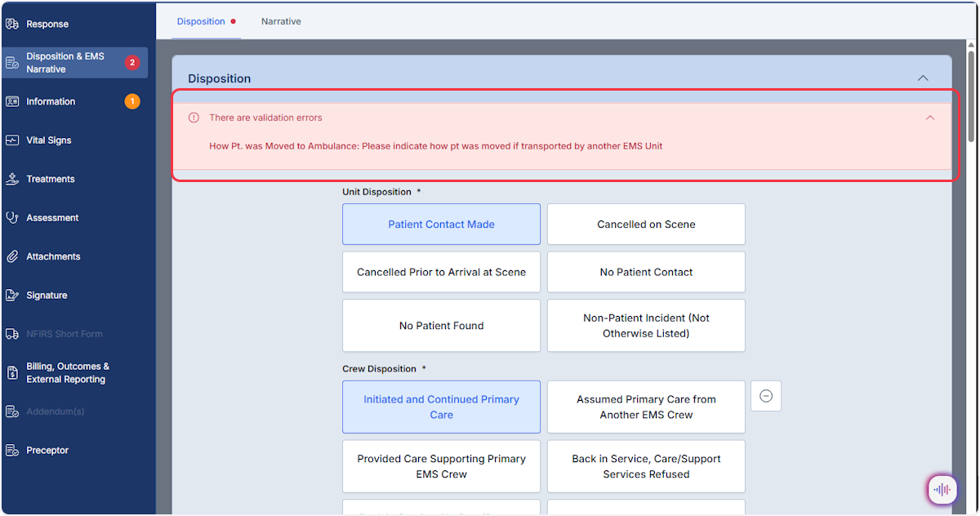Click the Disposition section title
This screenshot has width=980, height=516.
(219, 78)
